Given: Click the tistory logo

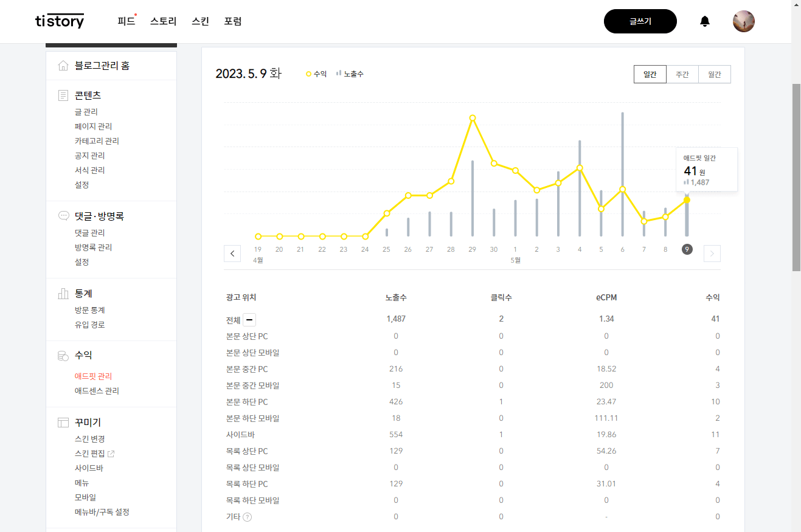Looking at the screenshot, I should (x=59, y=21).
